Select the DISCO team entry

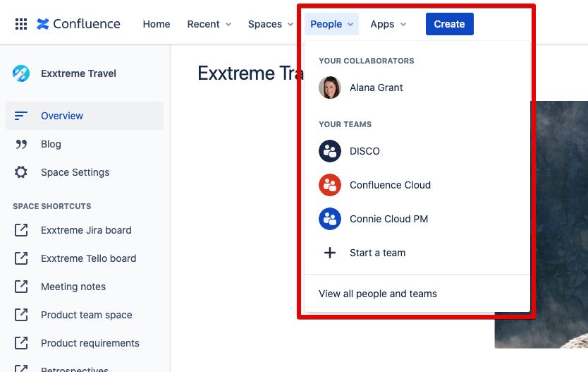click(417, 151)
